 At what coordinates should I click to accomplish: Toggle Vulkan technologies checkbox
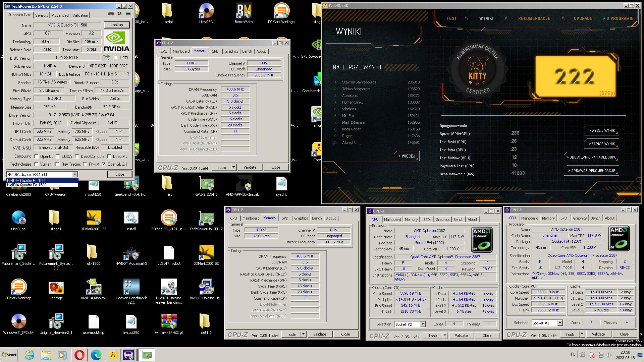tap(36, 164)
